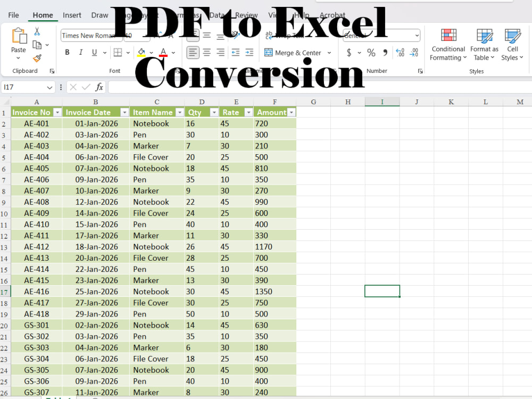Screen dimensions: 532x399
Task: Select column I header
Action: (x=382, y=102)
